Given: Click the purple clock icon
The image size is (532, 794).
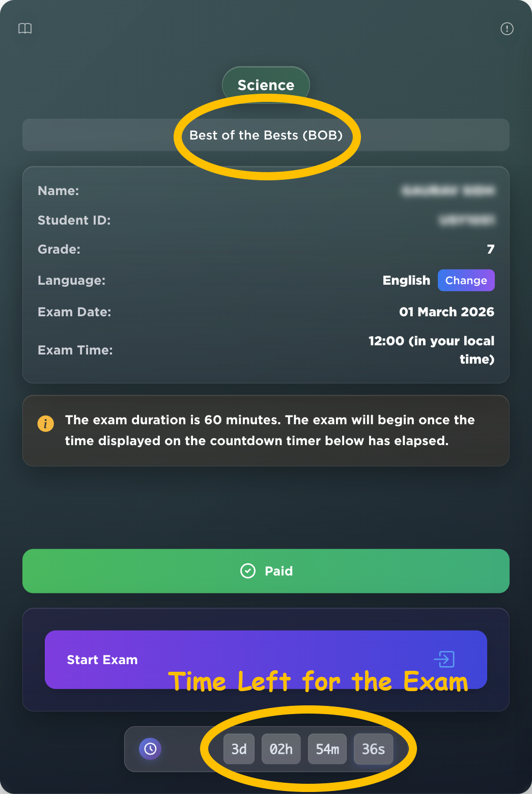Looking at the screenshot, I should point(150,749).
